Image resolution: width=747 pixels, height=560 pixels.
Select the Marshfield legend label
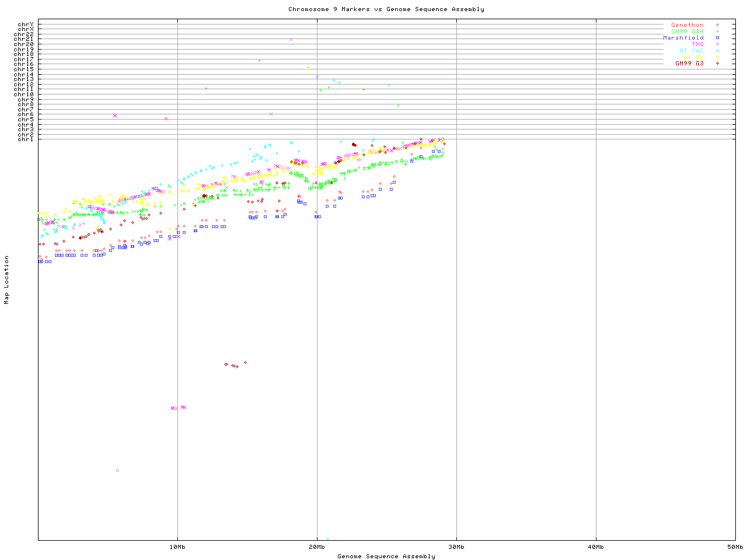(x=683, y=38)
